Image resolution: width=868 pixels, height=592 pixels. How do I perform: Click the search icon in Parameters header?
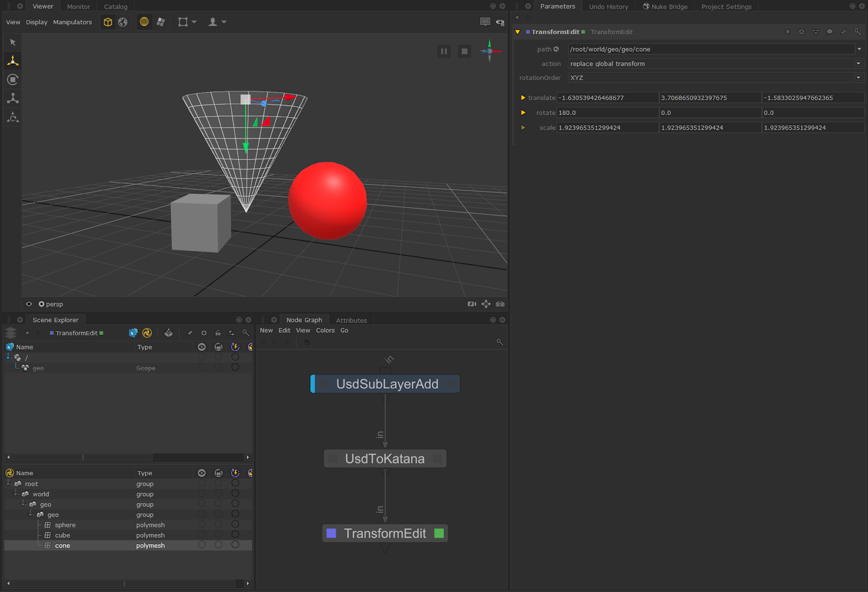point(858,32)
